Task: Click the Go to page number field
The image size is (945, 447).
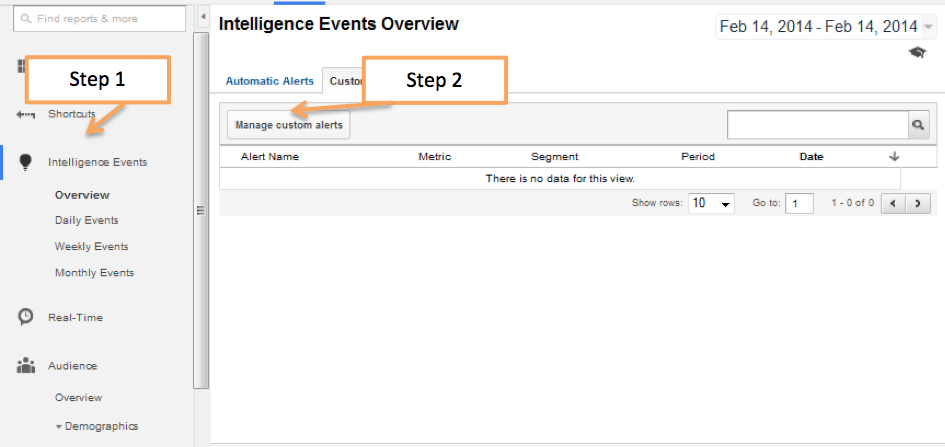Action: 799,203
